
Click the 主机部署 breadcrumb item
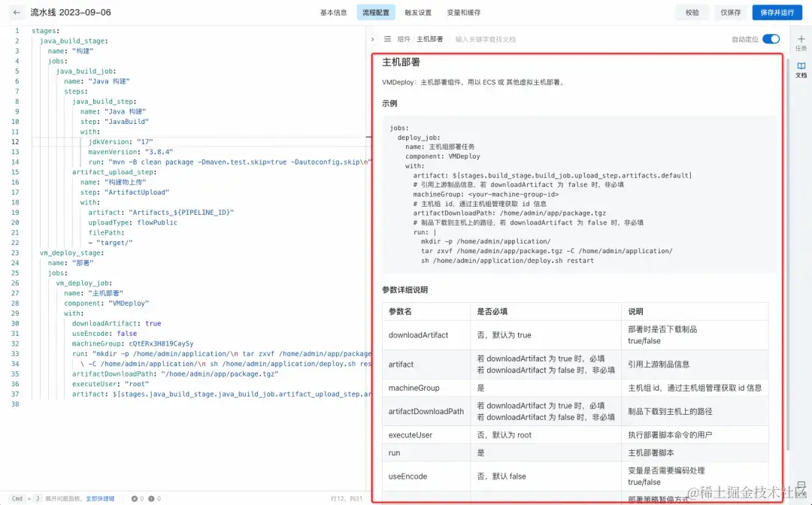[x=430, y=39]
